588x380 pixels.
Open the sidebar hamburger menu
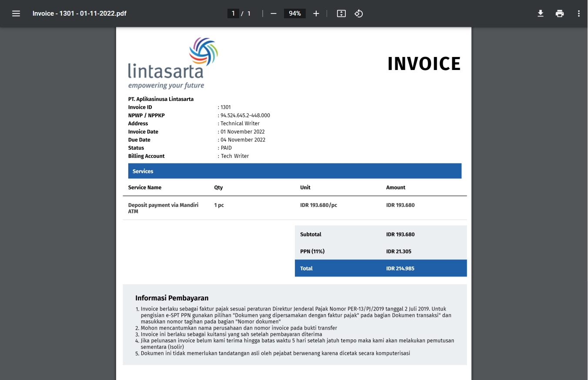tap(16, 13)
